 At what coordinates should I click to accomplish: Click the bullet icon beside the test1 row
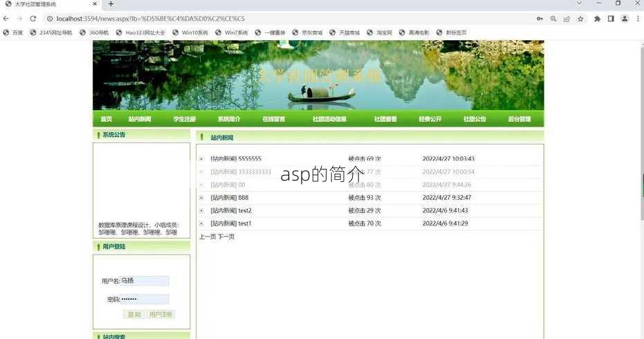(201, 224)
